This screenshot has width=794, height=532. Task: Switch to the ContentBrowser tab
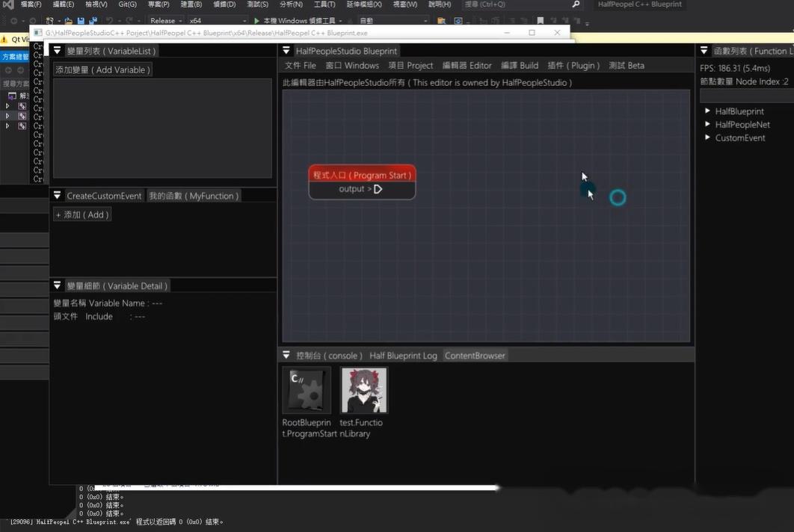click(475, 355)
